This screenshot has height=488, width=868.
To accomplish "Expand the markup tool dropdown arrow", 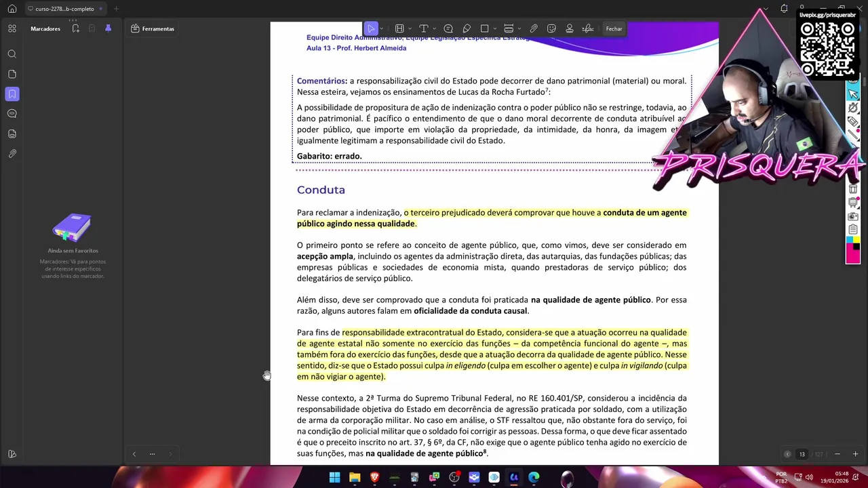I will [410, 28].
